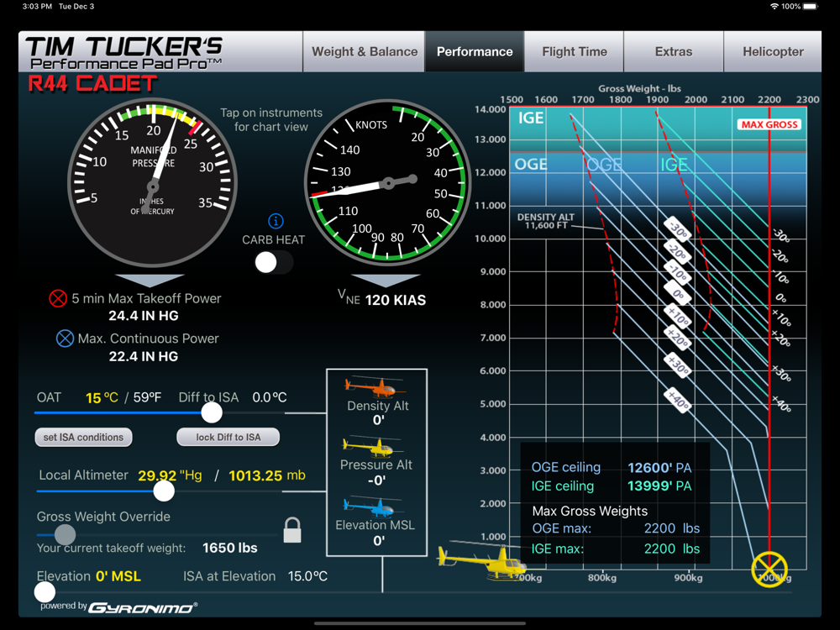Click the 1650 lbs takeoff weight value
Viewport: 840px width, 630px height.
tap(230, 548)
